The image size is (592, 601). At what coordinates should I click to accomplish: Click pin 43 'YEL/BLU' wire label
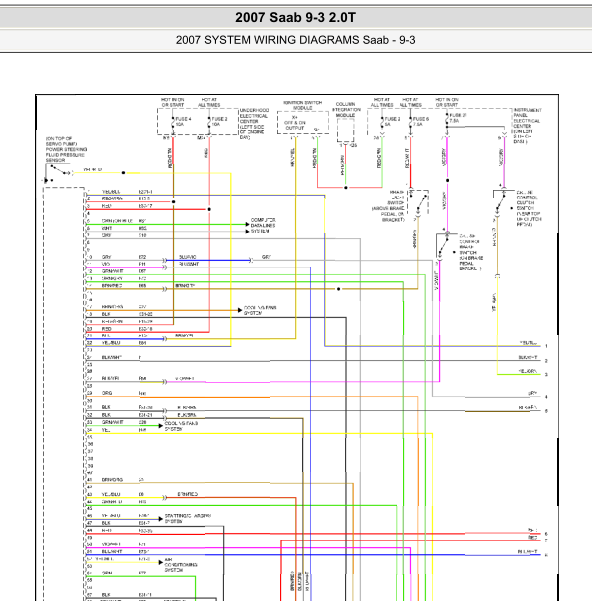tap(111, 494)
